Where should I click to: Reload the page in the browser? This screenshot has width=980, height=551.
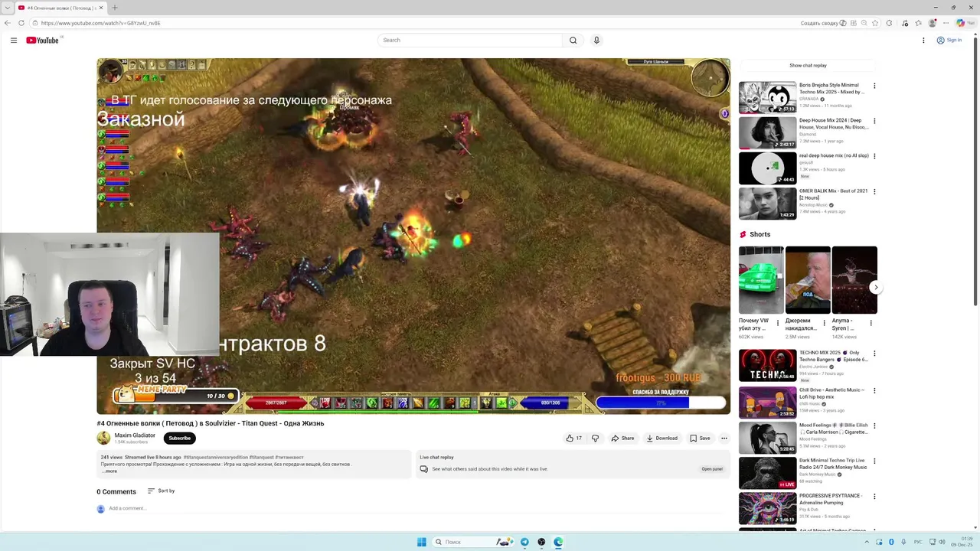point(21,23)
